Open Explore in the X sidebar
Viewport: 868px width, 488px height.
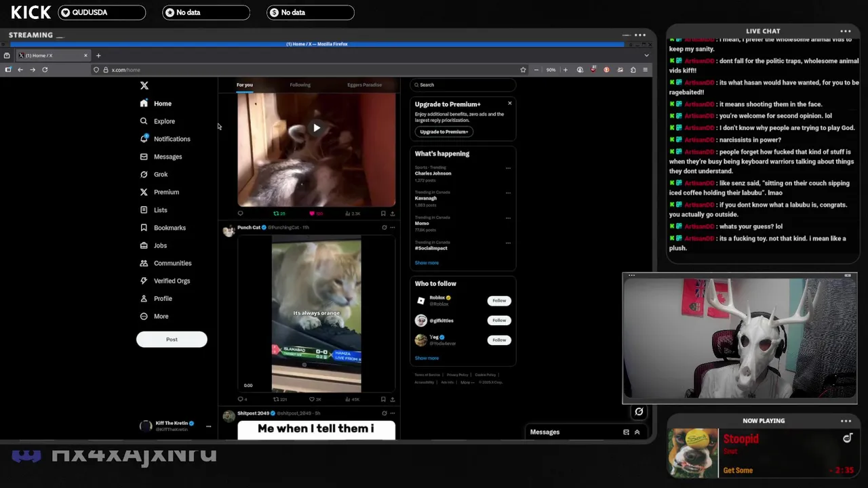(157, 121)
